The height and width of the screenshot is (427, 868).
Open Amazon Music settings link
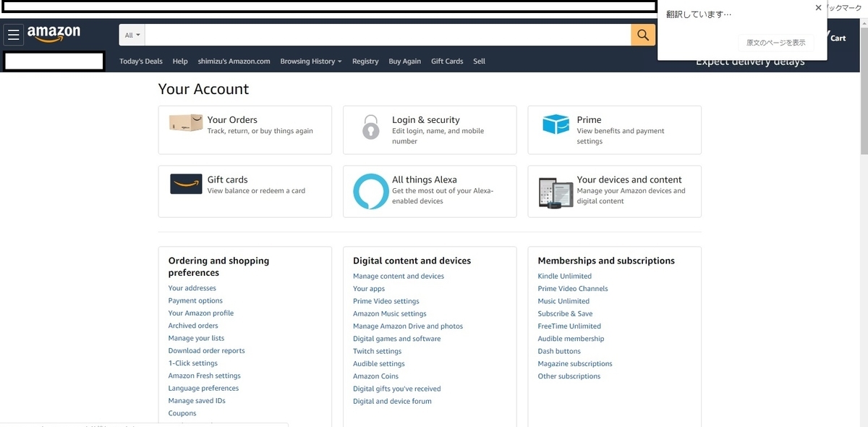click(x=389, y=314)
